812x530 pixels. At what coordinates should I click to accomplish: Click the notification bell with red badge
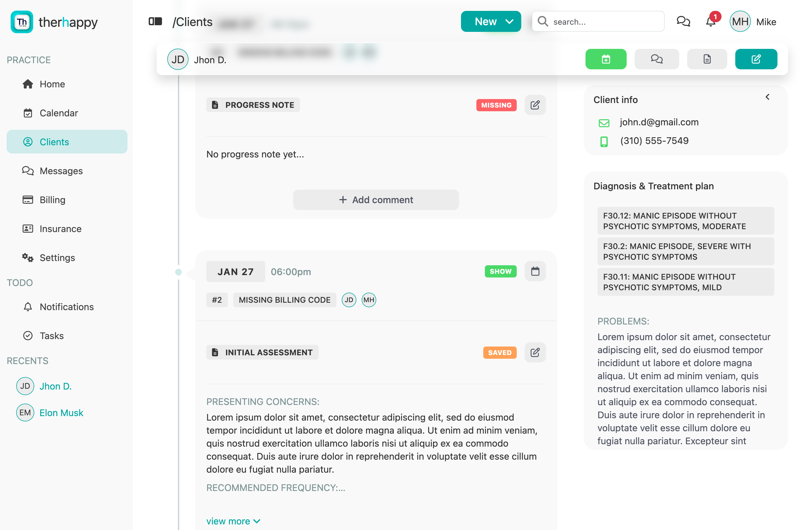click(x=710, y=22)
